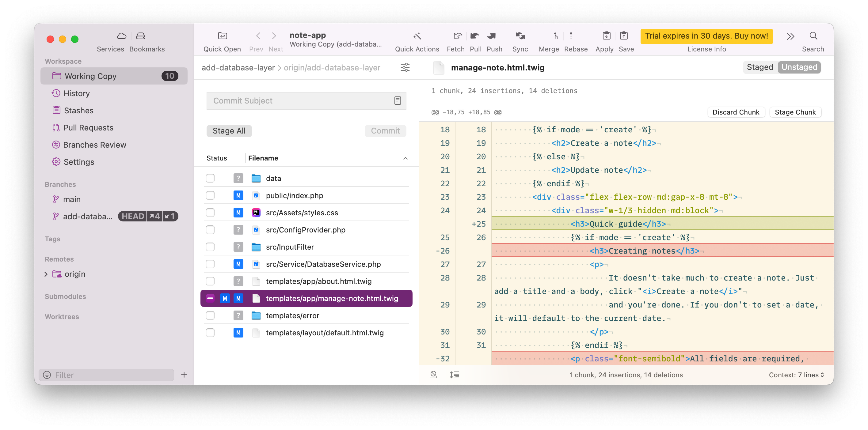Click the Merge toolbar icon

point(555,36)
